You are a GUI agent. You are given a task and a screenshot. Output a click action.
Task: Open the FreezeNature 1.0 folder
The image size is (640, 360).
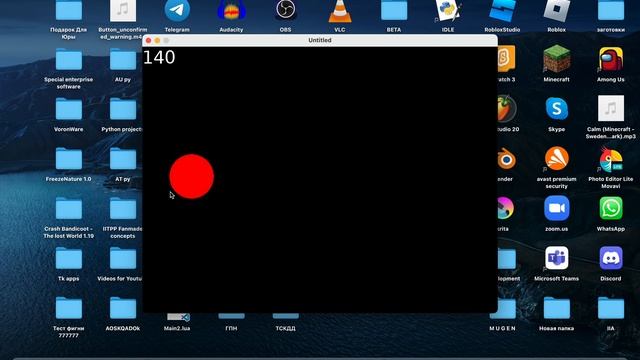click(69, 159)
